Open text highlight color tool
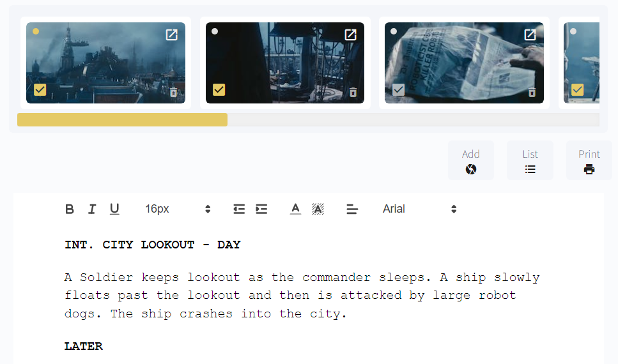 pyautogui.click(x=318, y=209)
